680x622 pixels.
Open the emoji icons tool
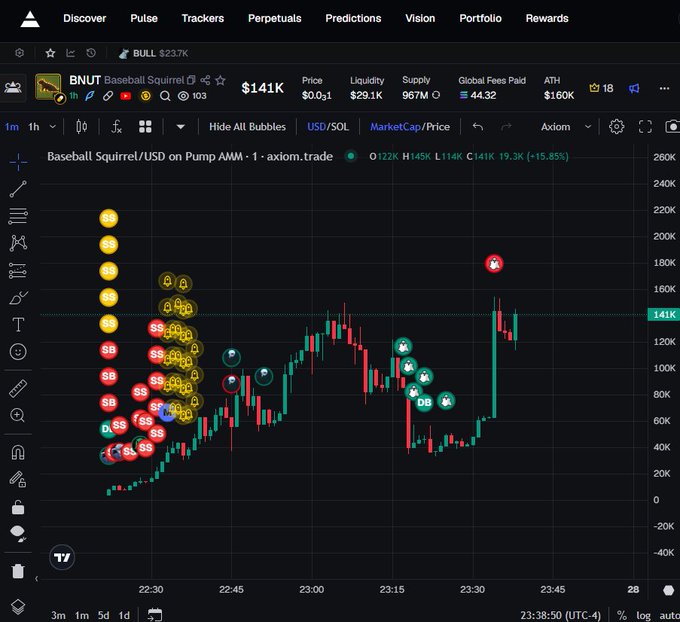[18, 351]
